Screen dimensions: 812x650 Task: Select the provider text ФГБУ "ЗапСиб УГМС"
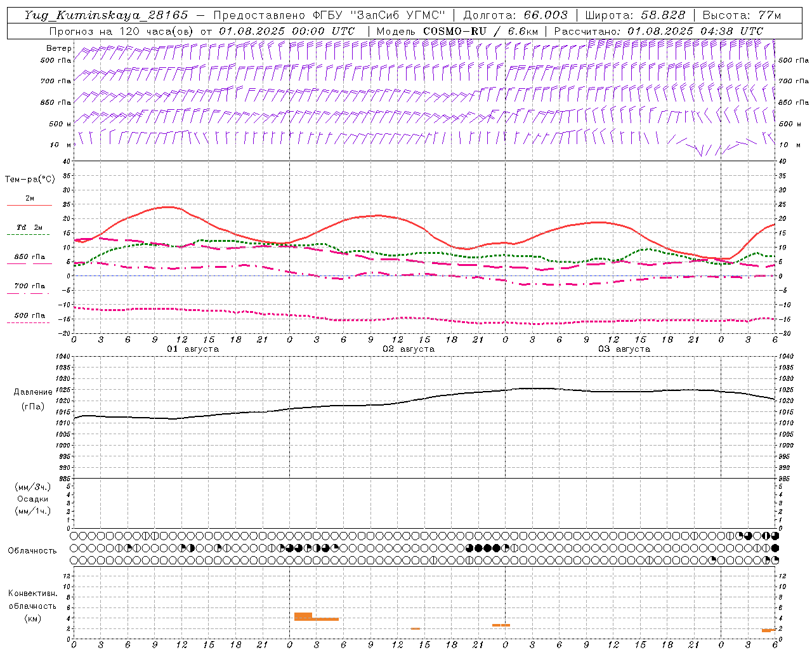pos(379,15)
